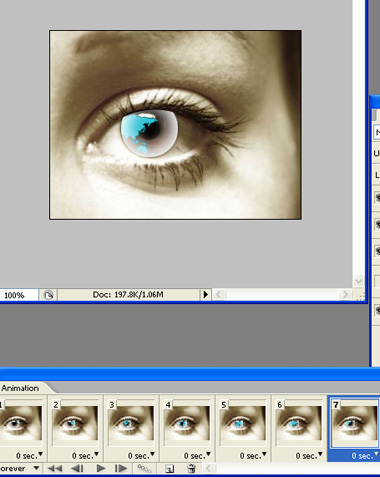Play the animation
Screen dimensions: 380x477
(101, 468)
